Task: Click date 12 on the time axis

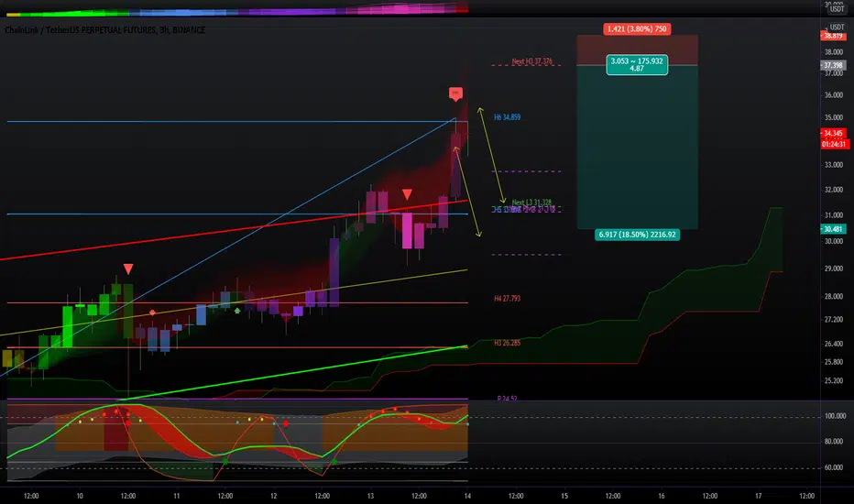Action: (x=273, y=497)
